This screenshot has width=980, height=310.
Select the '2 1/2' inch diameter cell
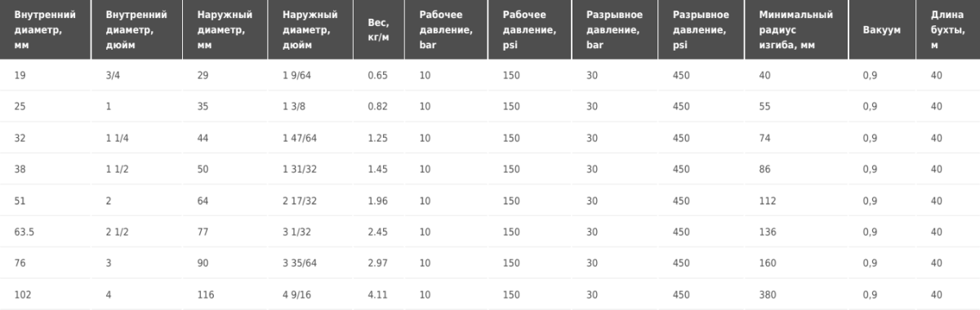point(118,232)
